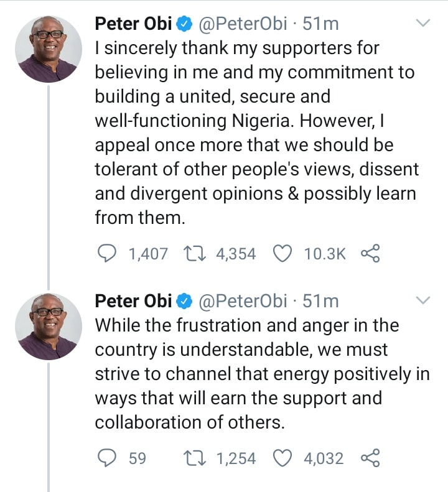The height and width of the screenshot is (492, 448).
Task: Tap the profile picture beside the second tweet
Action: (x=49, y=327)
